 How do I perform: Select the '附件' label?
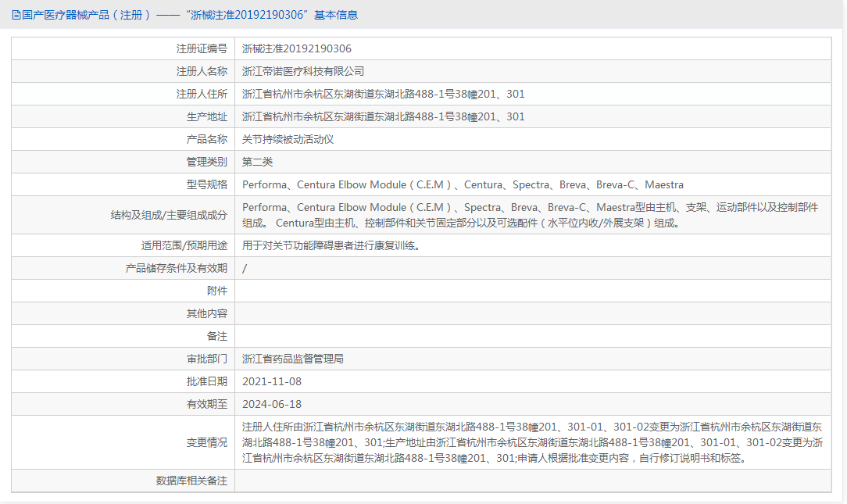pyautogui.click(x=217, y=291)
